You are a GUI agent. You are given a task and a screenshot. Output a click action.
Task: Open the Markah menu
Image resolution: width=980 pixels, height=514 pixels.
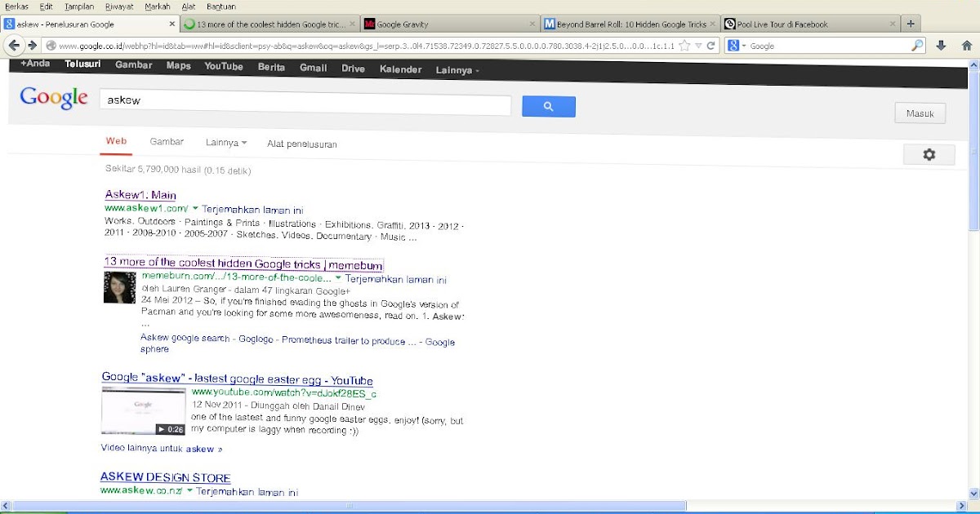158,7
